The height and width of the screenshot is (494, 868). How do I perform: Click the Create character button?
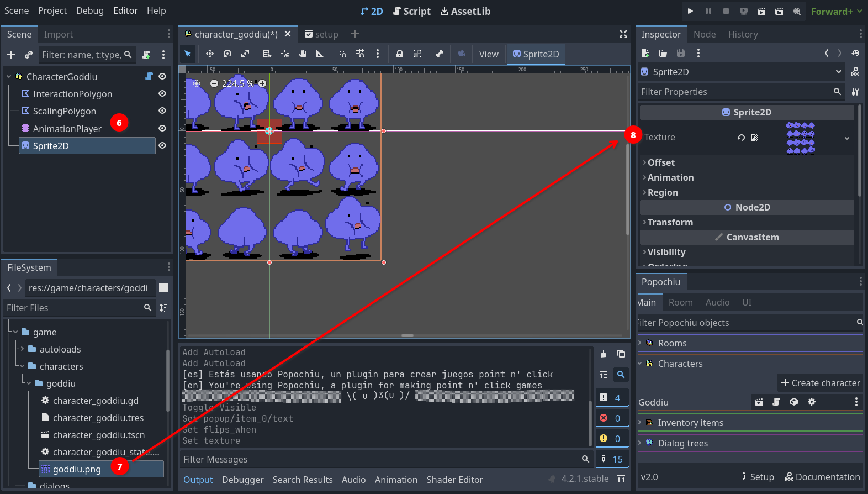point(820,383)
